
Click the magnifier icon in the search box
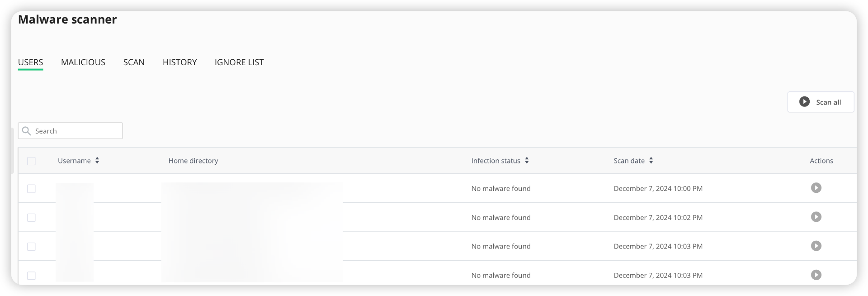27,130
